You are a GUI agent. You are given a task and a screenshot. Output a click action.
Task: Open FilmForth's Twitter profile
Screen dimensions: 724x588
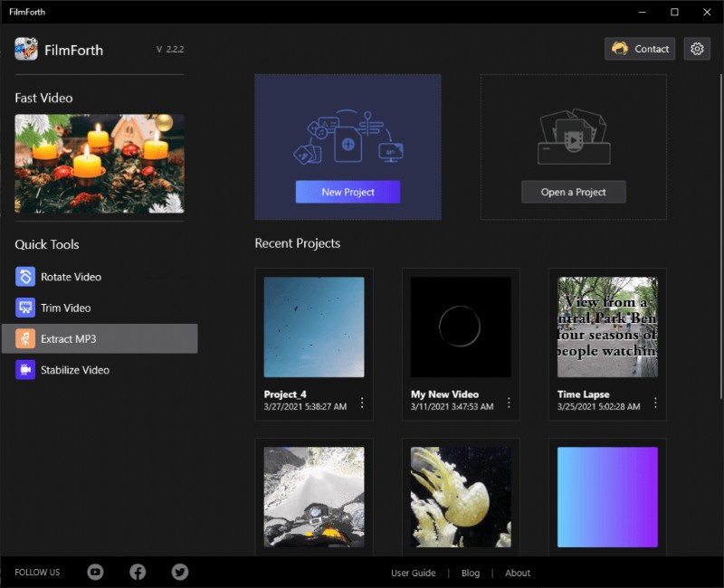[179, 572]
